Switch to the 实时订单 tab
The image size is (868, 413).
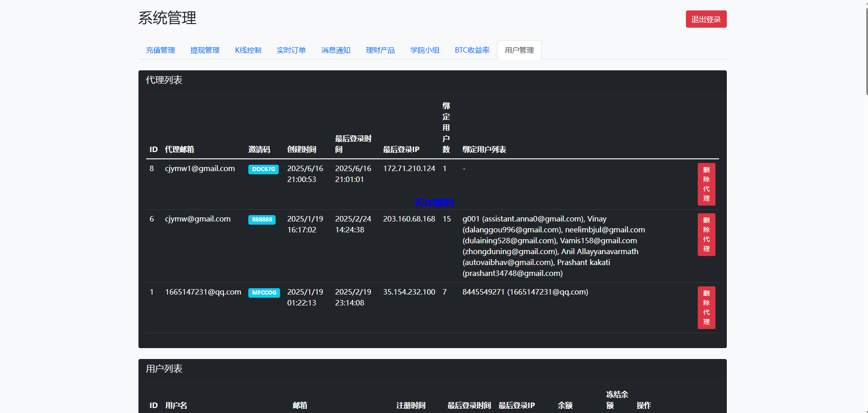(291, 50)
